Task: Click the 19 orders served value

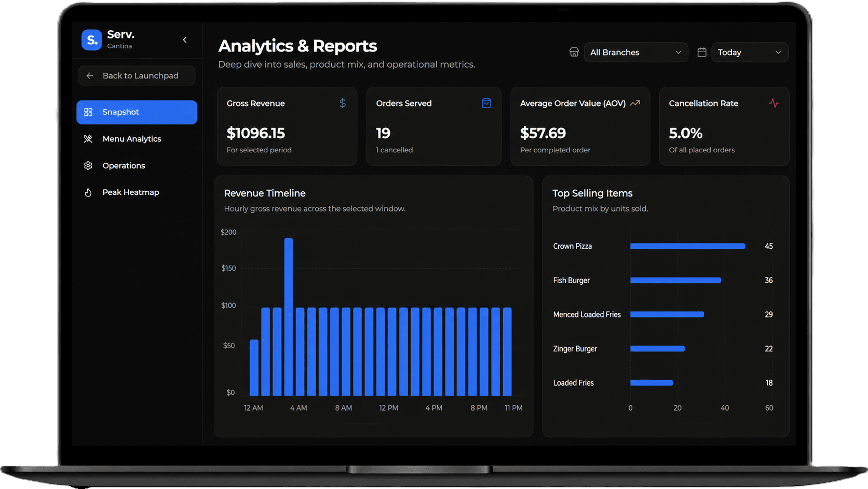Action: click(x=383, y=133)
